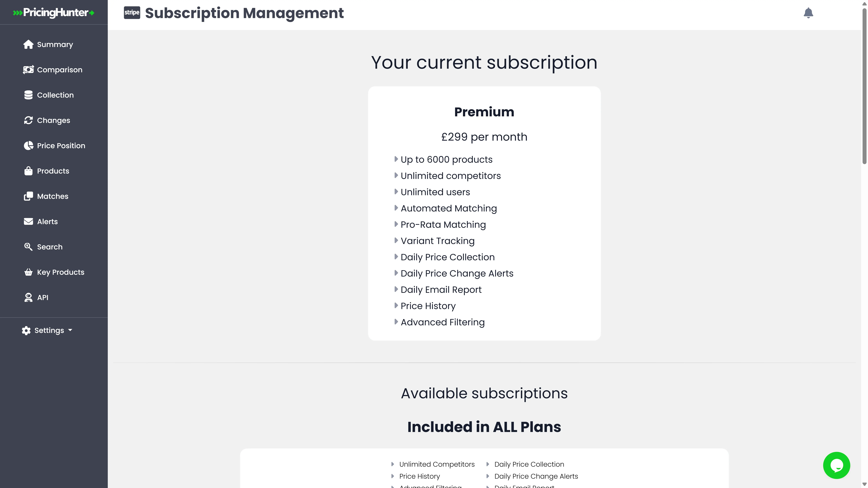
Task: Click the Products bag icon
Action: pyautogui.click(x=28, y=171)
